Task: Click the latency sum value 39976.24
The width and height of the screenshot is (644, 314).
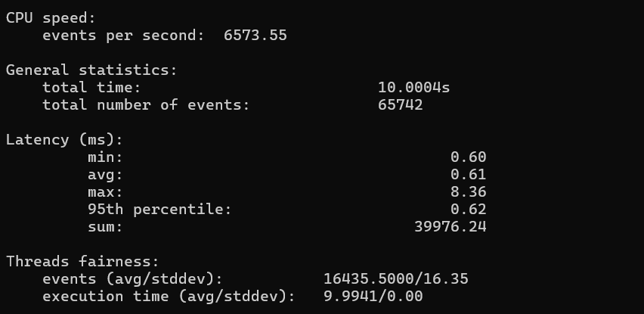Action: pyautogui.click(x=450, y=226)
